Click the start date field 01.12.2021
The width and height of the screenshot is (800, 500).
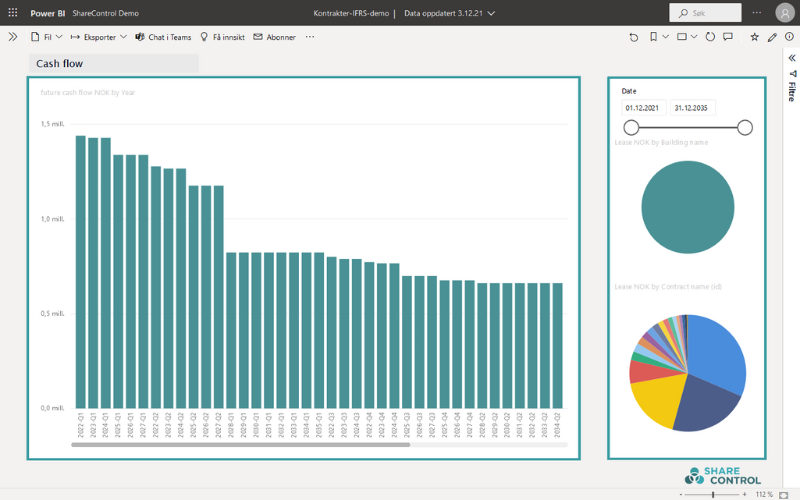(643, 108)
